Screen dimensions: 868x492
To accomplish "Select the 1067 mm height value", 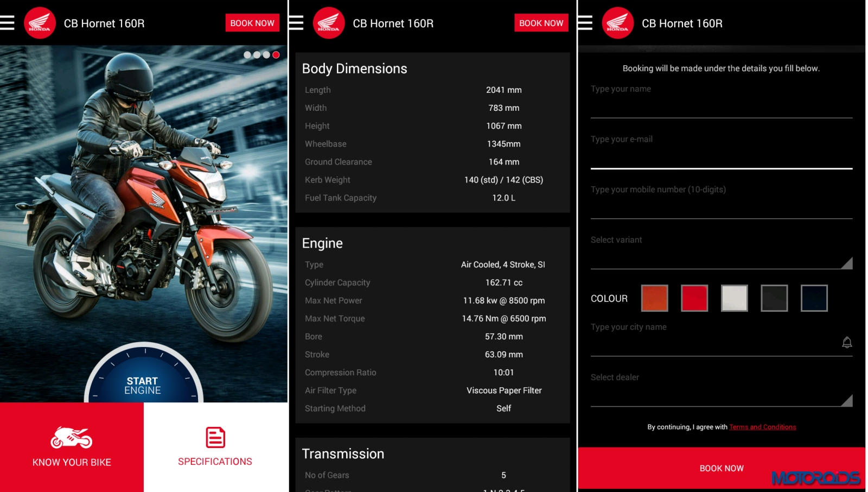I will tap(503, 126).
